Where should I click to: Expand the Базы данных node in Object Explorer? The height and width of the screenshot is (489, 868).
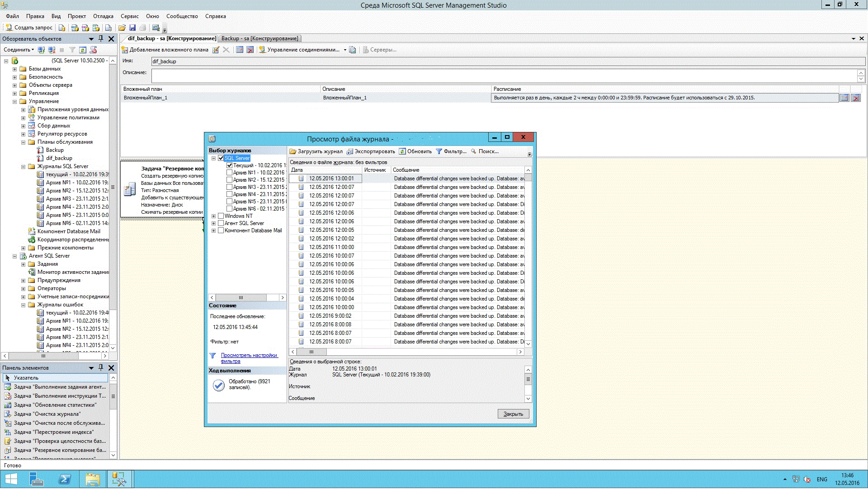[x=14, y=69]
